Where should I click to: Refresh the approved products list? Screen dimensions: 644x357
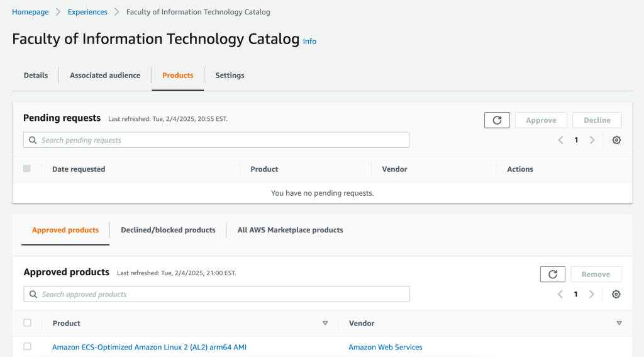(x=553, y=275)
